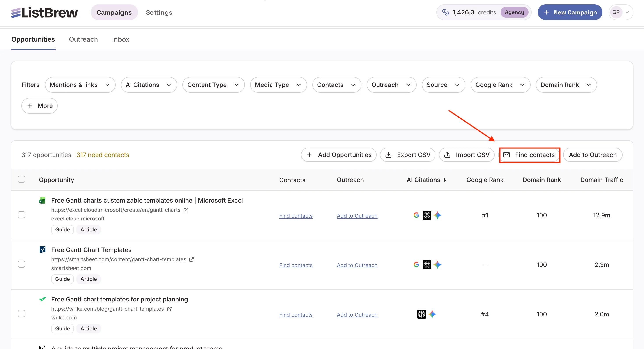This screenshot has width=644, height=349.
Task: Click Find contacts link in wrike row
Action: [x=296, y=315]
